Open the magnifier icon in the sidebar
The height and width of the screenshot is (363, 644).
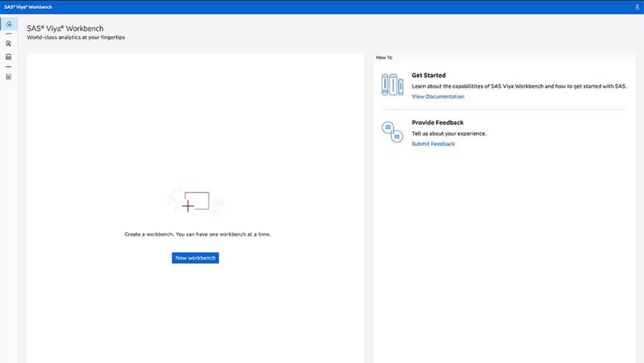point(9,44)
